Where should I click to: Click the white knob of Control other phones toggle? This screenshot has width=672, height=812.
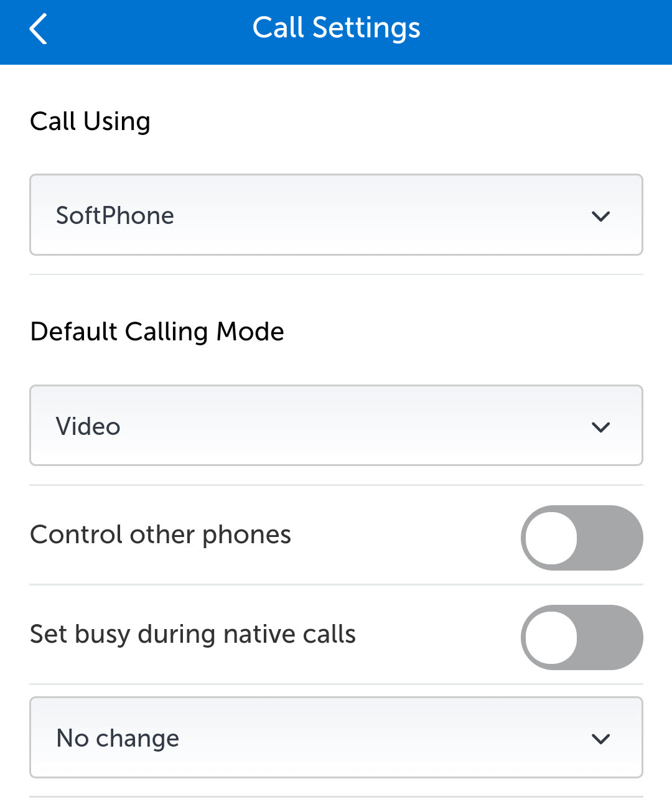pyautogui.click(x=551, y=538)
